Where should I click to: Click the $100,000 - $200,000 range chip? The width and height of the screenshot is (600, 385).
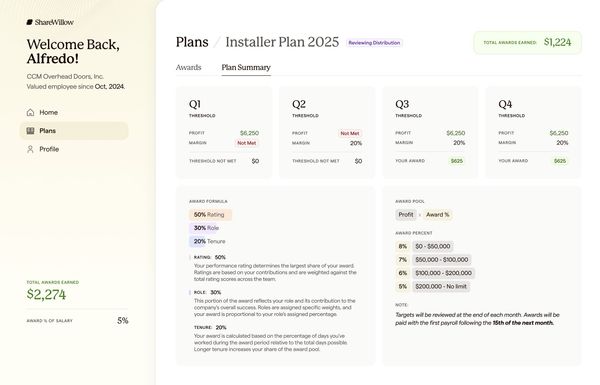(443, 273)
